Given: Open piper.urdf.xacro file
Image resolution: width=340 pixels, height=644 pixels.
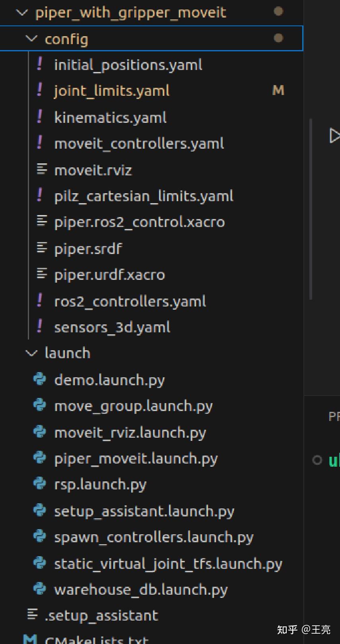Looking at the screenshot, I should [x=109, y=275].
